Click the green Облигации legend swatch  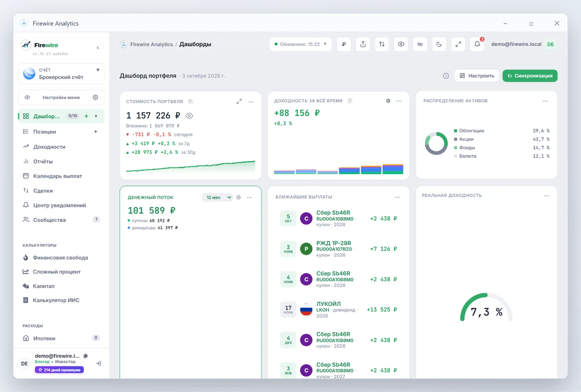click(x=455, y=131)
